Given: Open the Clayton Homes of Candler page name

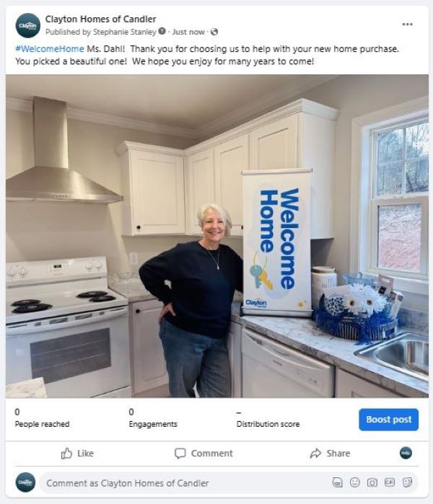Looking at the screenshot, I should tap(101, 19).
